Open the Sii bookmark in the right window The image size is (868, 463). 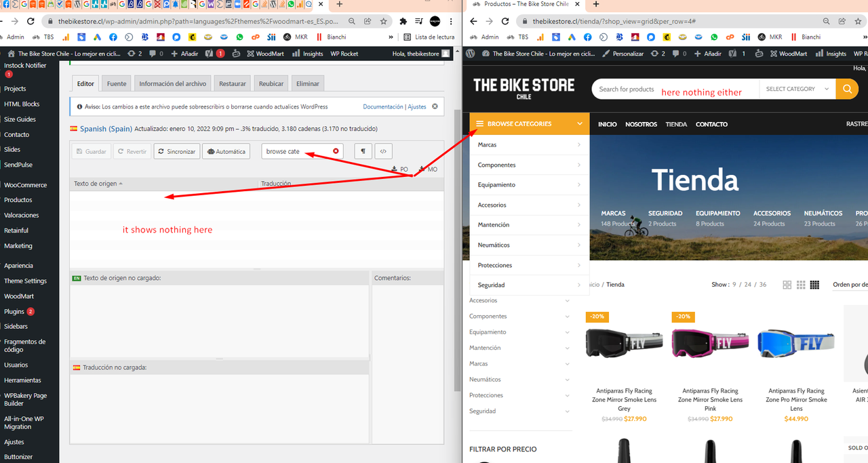[746, 37]
